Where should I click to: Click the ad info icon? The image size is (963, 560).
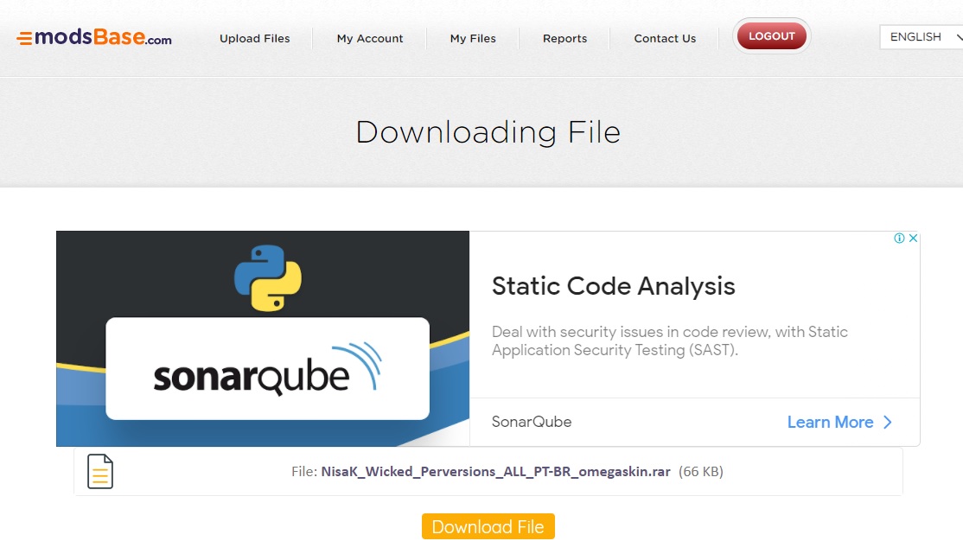point(899,239)
